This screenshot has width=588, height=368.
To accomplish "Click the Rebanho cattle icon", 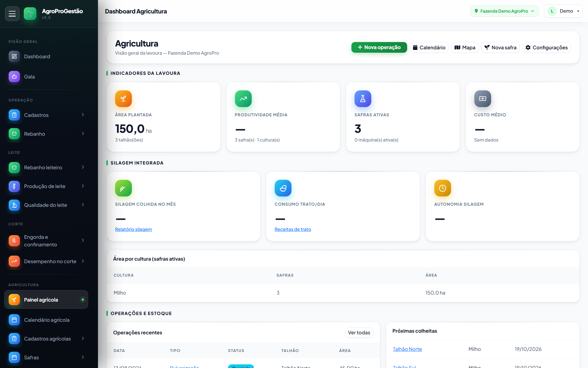I will [x=14, y=134].
